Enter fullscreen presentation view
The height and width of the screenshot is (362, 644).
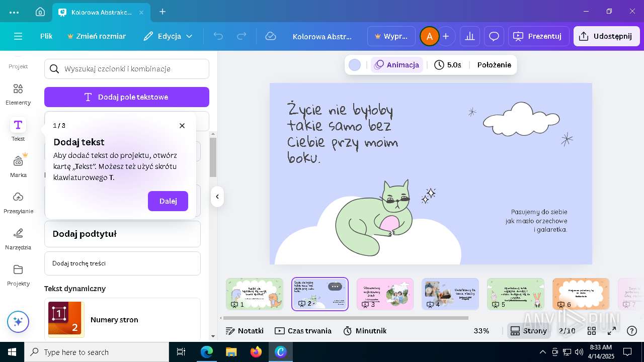click(612, 331)
